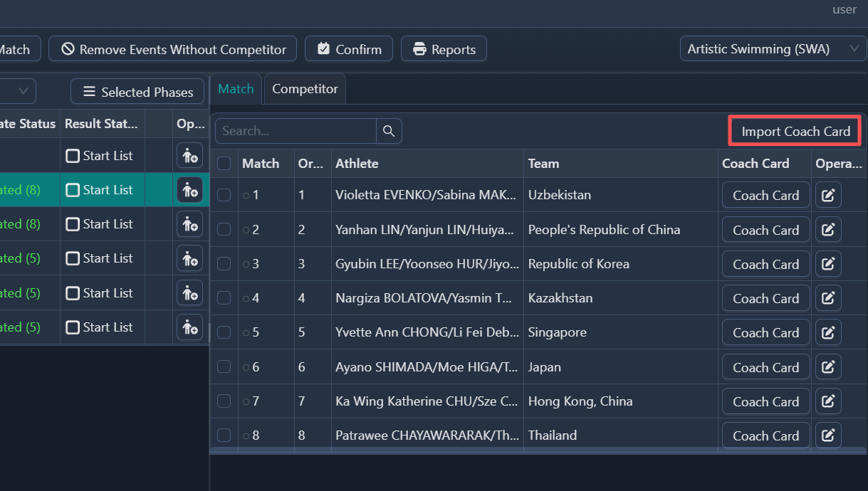Screen dimensions: 868x491
Task: Click the Result Status column header
Action: tap(101, 124)
